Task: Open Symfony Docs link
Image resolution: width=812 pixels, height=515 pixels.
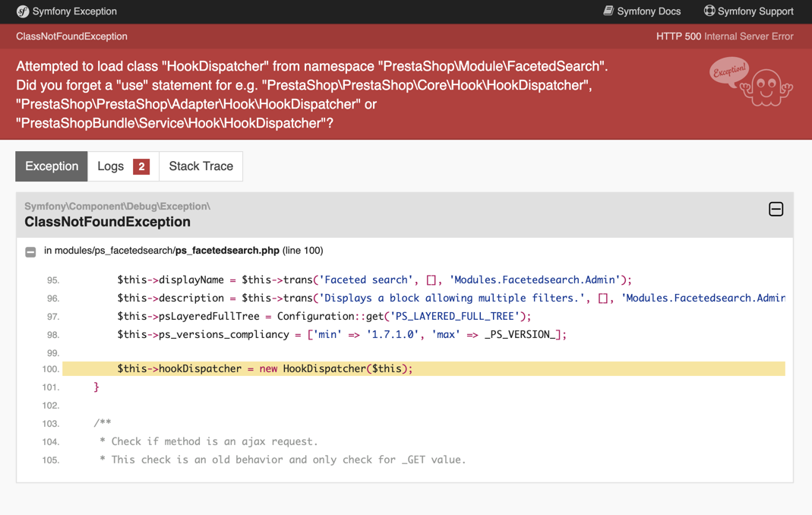Action: pyautogui.click(x=642, y=11)
